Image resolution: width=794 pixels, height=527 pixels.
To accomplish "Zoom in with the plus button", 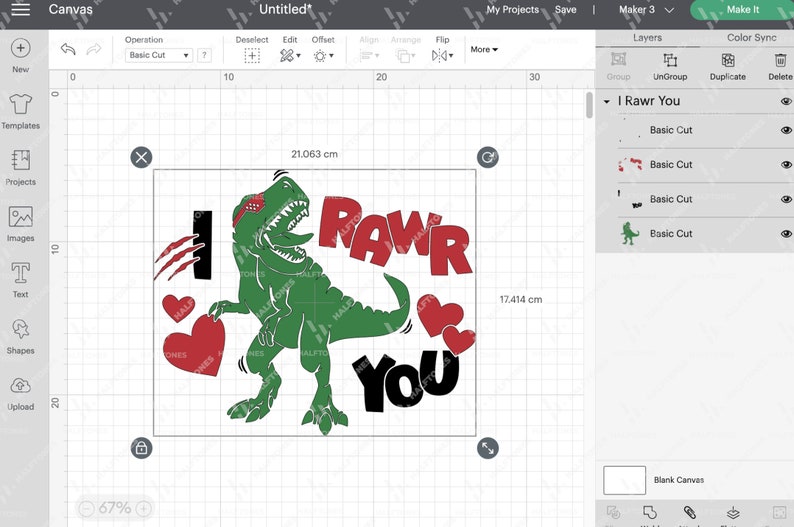I will [144, 508].
